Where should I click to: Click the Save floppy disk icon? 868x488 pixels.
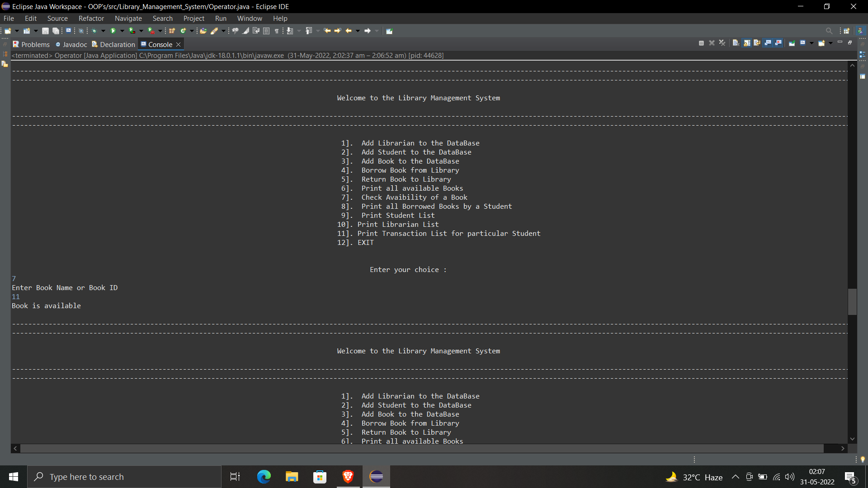coord(45,31)
